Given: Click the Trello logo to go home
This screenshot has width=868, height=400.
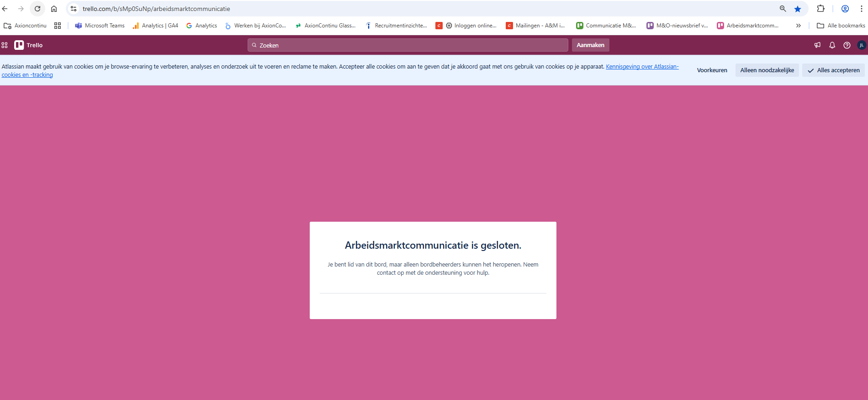Looking at the screenshot, I should point(28,45).
